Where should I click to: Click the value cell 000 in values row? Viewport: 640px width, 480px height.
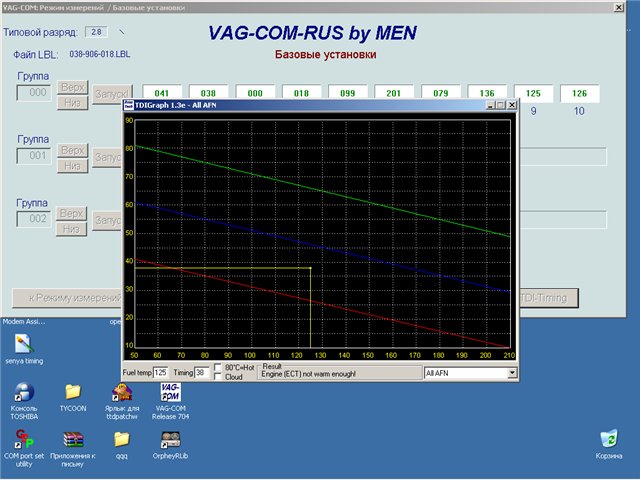point(255,93)
